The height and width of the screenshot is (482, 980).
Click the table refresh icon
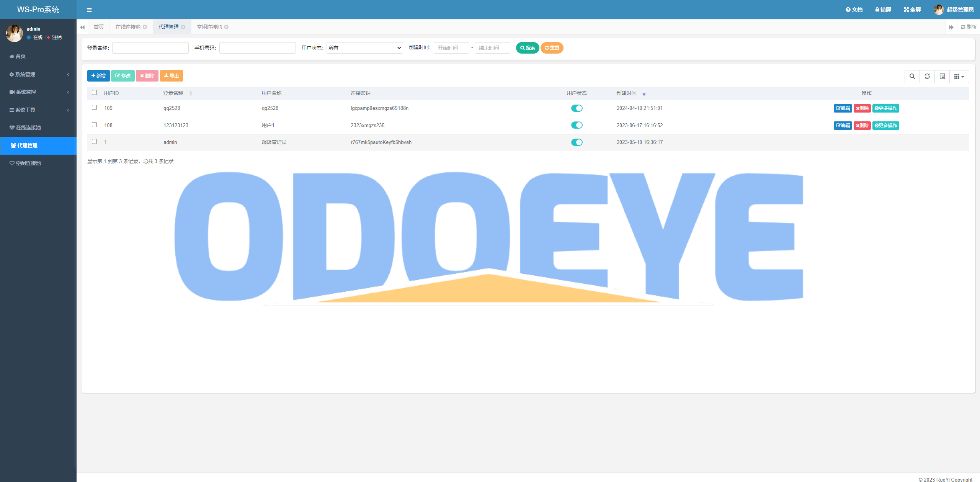pyautogui.click(x=927, y=77)
